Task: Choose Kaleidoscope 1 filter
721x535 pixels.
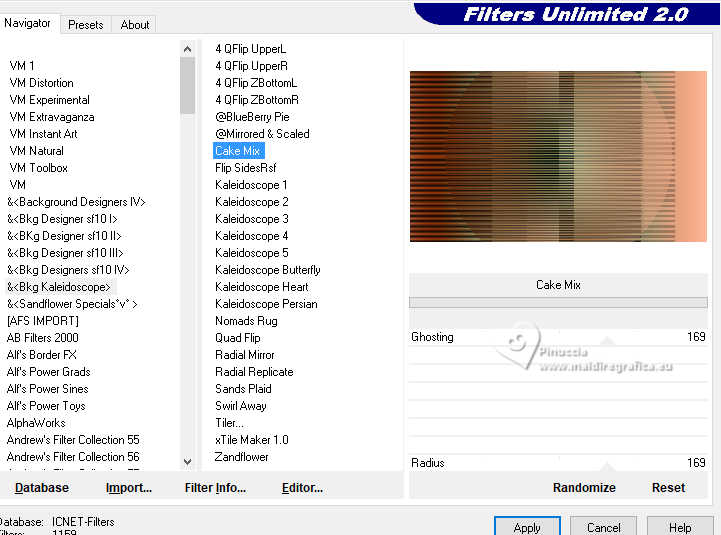Action: click(x=251, y=185)
